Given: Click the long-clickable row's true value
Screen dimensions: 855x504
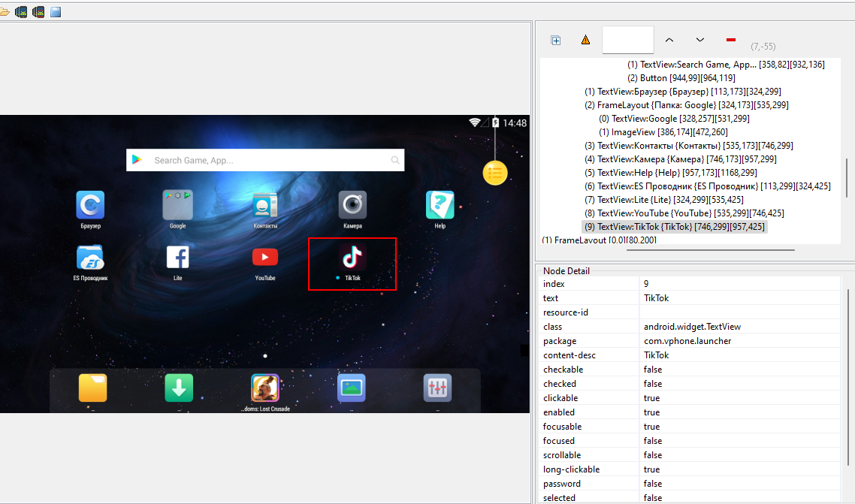Looking at the screenshot, I should click(651, 469).
